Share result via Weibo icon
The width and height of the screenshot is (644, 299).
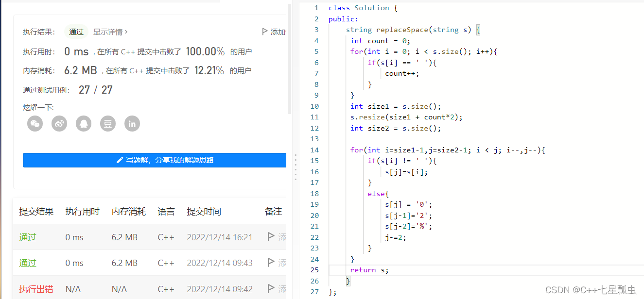tap(59, 124)
